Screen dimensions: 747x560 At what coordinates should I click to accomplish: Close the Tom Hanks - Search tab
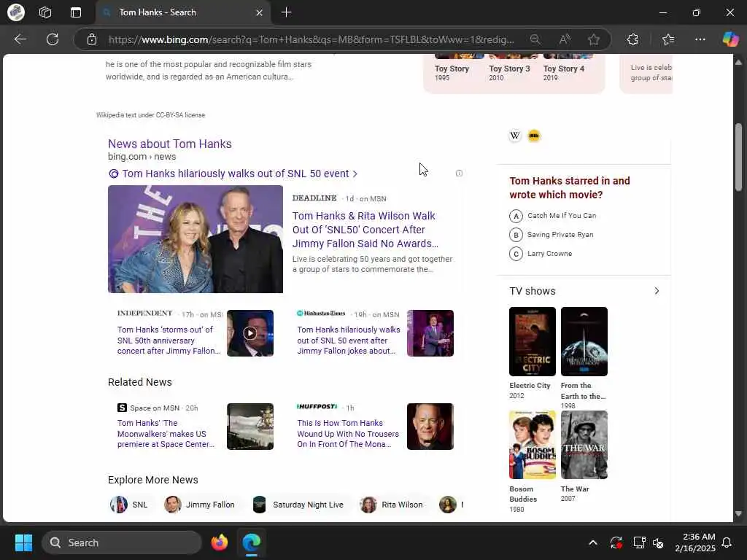(259, 12)
